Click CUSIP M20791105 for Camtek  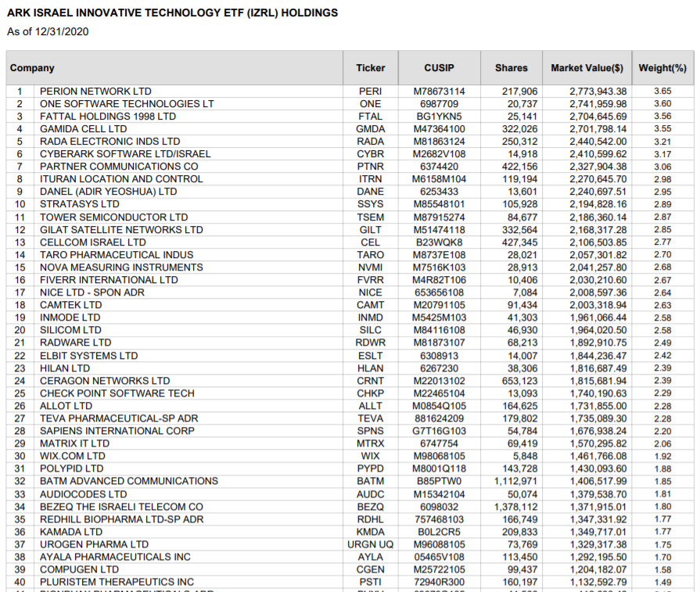(x=439, y=304)
